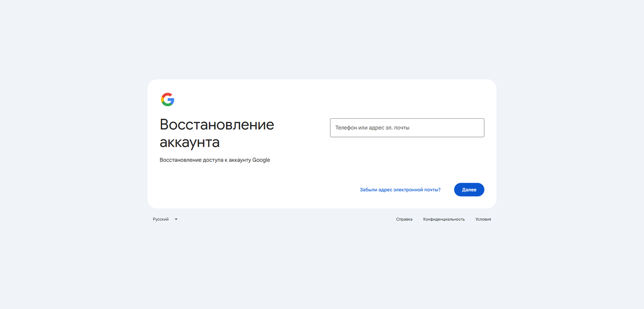Image resolution: width=644 pixels, height=309 pixels.
Task: Focus the 'Телефон или адрес эл. почты' field
Action: point(407,128)
